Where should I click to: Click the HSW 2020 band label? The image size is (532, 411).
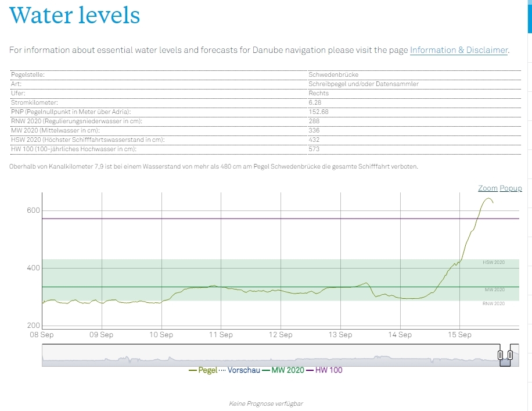click(x=493, y=262)
